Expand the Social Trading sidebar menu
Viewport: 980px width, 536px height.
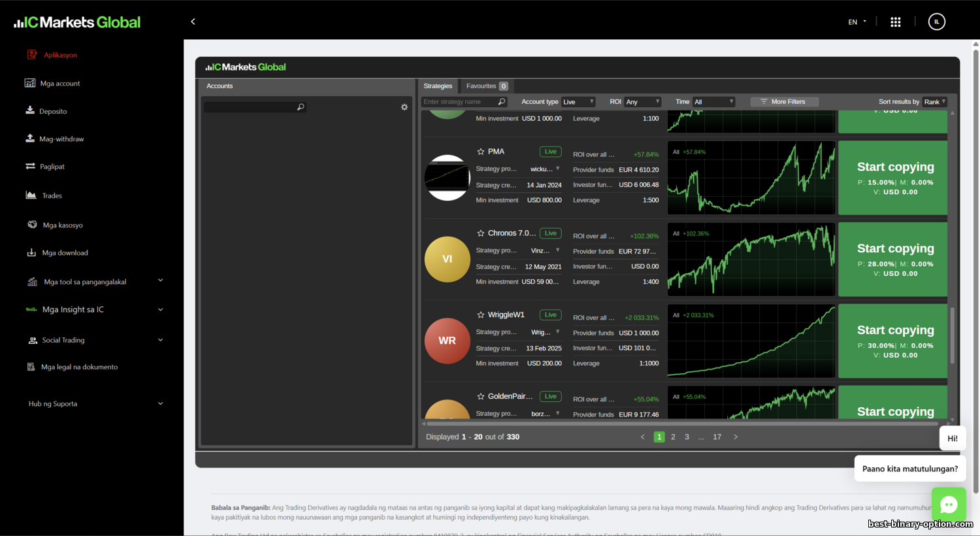click(160, 340)
